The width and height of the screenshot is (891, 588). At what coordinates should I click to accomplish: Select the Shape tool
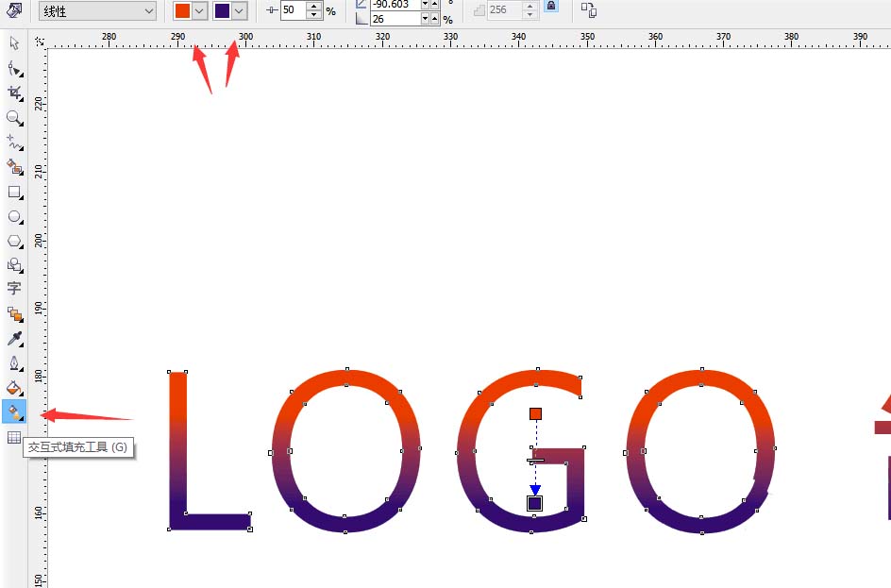click(13, 68)
